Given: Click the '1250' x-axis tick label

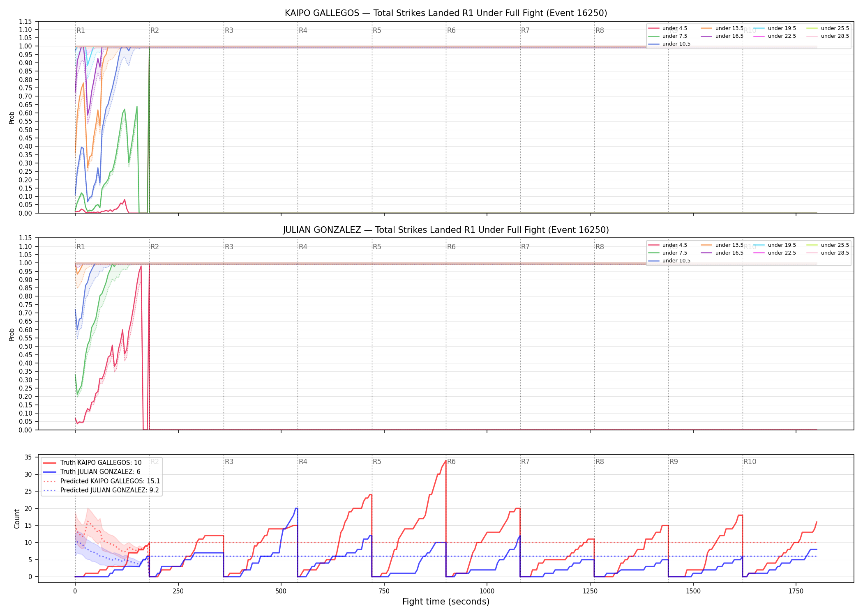Looking at the screenshot, I should coord(590,591).
